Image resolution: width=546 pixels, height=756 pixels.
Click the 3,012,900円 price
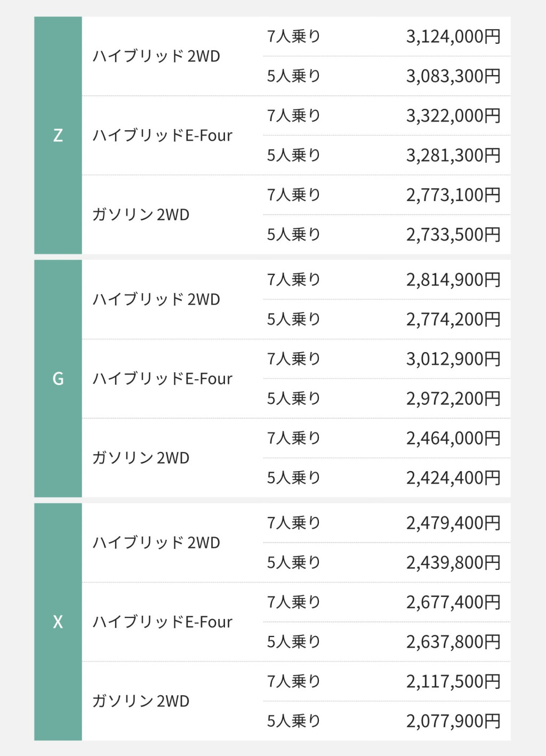tap(453, 359)
